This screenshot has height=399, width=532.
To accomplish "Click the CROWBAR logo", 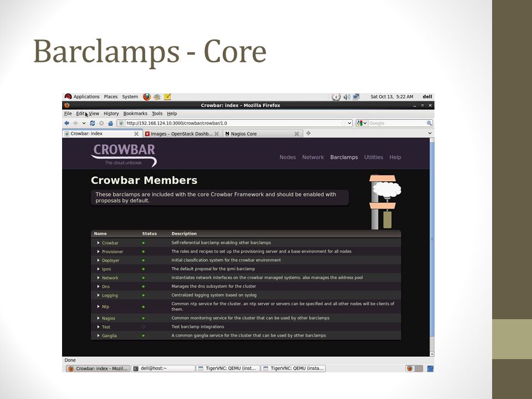I will [124, 155].
